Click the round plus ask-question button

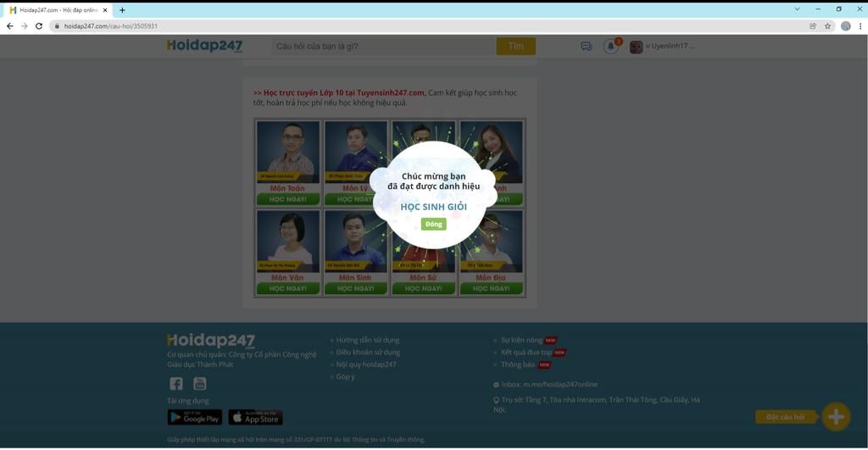point(836,417)
